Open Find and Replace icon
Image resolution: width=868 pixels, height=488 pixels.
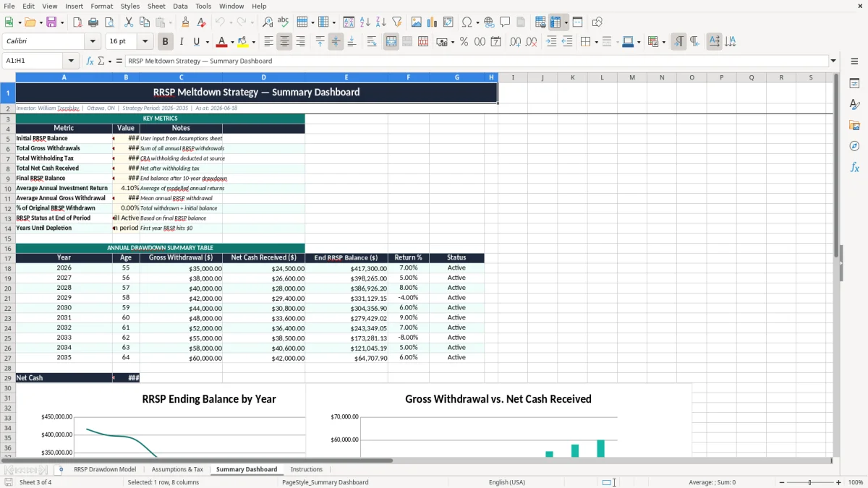coord(268,22)
